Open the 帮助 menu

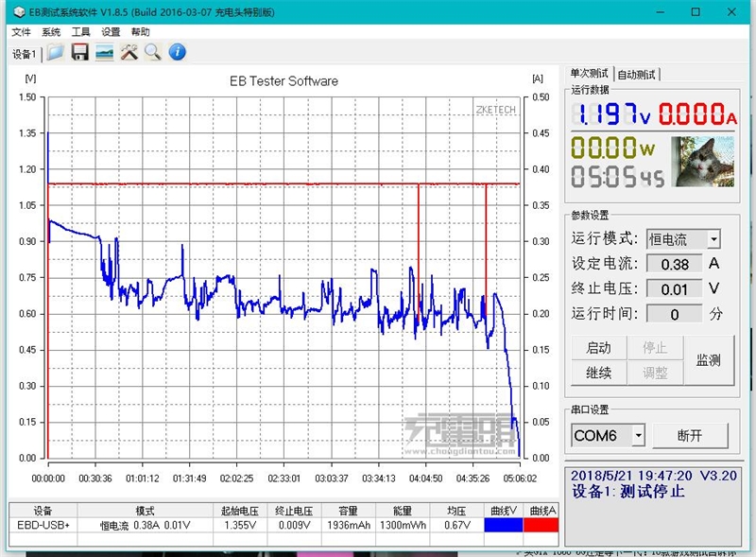(x=140, y=32)
